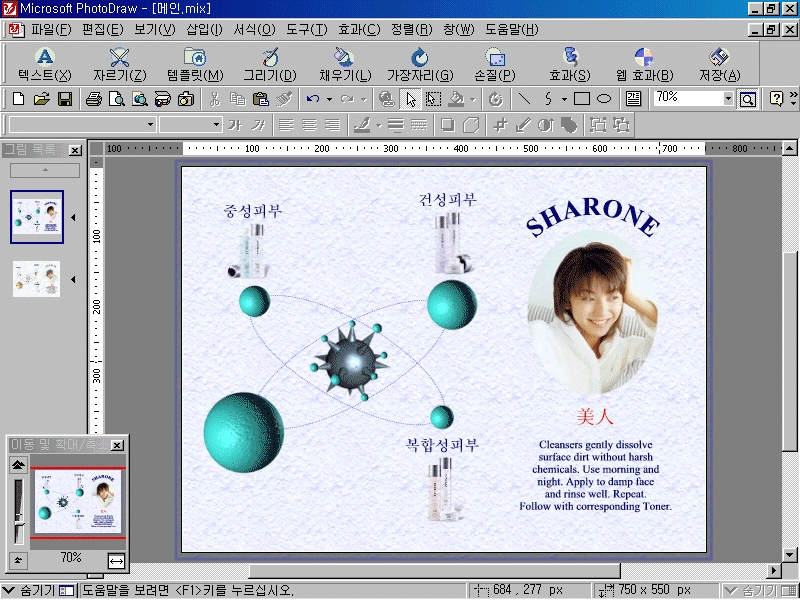Set text alignment to left
The image size is (800, 600).
[x=286, y=125]
